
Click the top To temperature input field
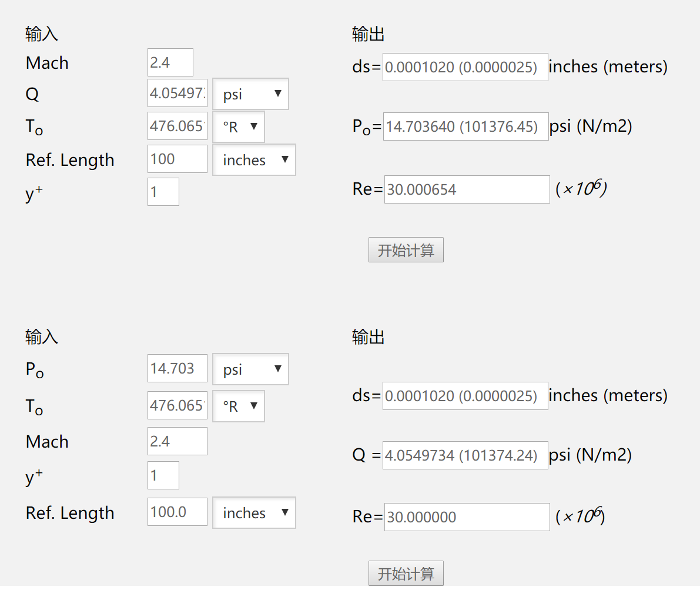[x=177, y=126]
